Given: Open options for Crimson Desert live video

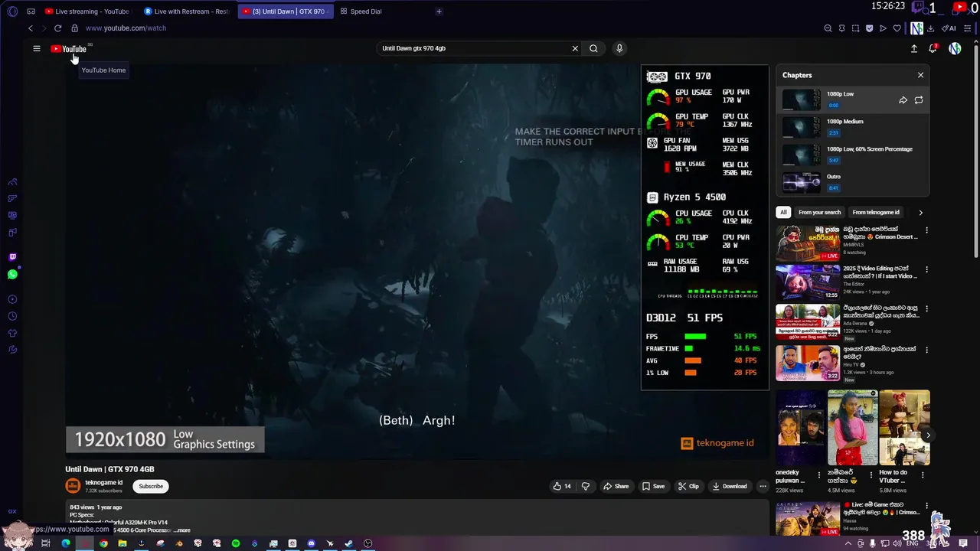Looking at the screenshot, I should click(x=926, y=230).
